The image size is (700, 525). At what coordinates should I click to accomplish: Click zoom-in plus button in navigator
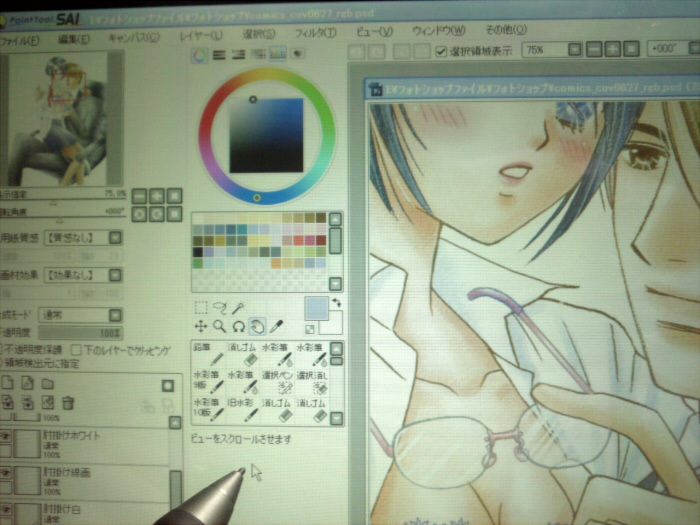(157, 196)
